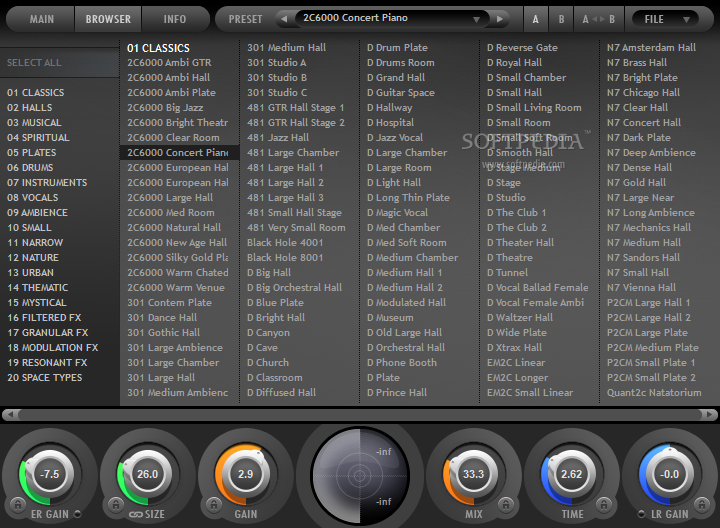Click the chain link icon next to SIZE
Screen dimensions: 720x528
pyautogui.click(x=135, y=515)
